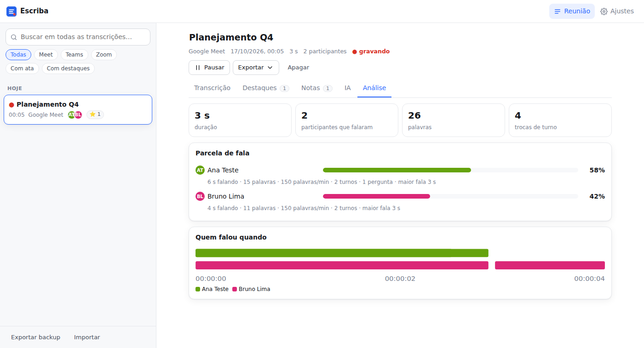Click the Análise tab
The width and height of the screenshot is (644, 348).
coord(374,88)
